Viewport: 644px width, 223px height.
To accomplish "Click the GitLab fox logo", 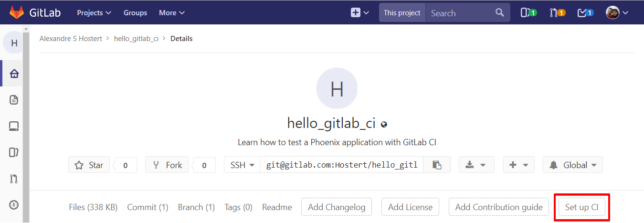I will tap(17, 12).
